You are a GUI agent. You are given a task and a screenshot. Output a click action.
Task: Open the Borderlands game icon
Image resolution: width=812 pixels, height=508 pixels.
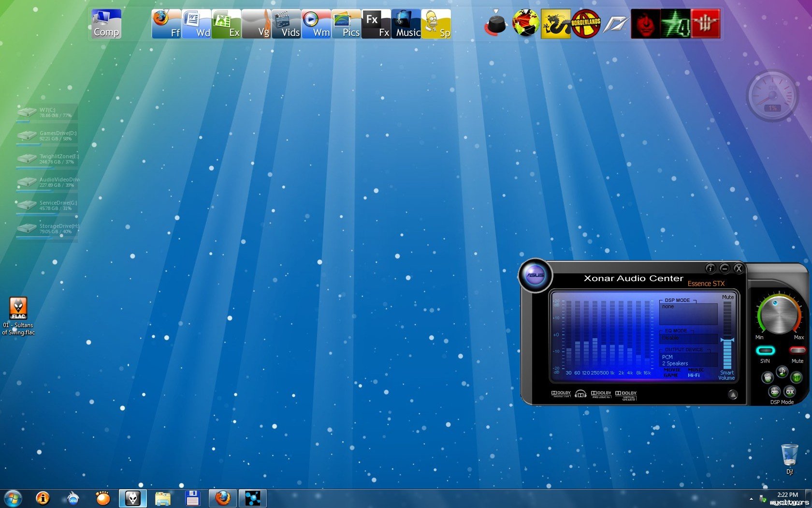585,23
